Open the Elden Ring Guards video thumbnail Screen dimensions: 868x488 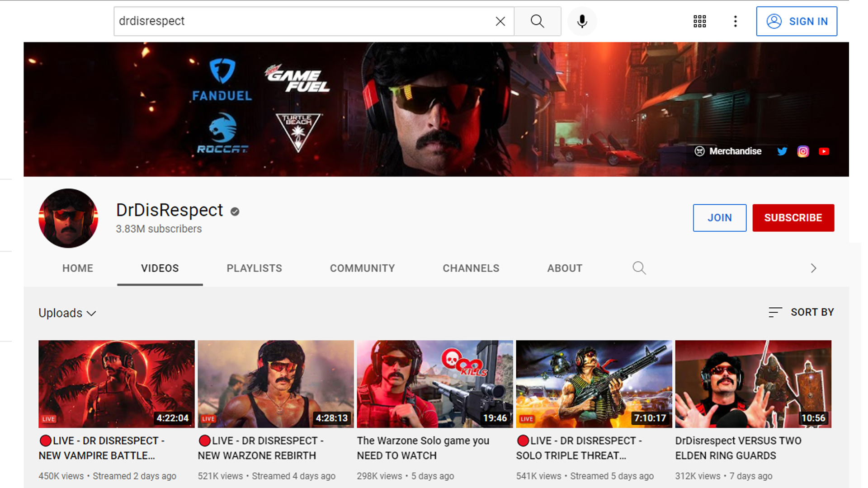coord(753,384)
